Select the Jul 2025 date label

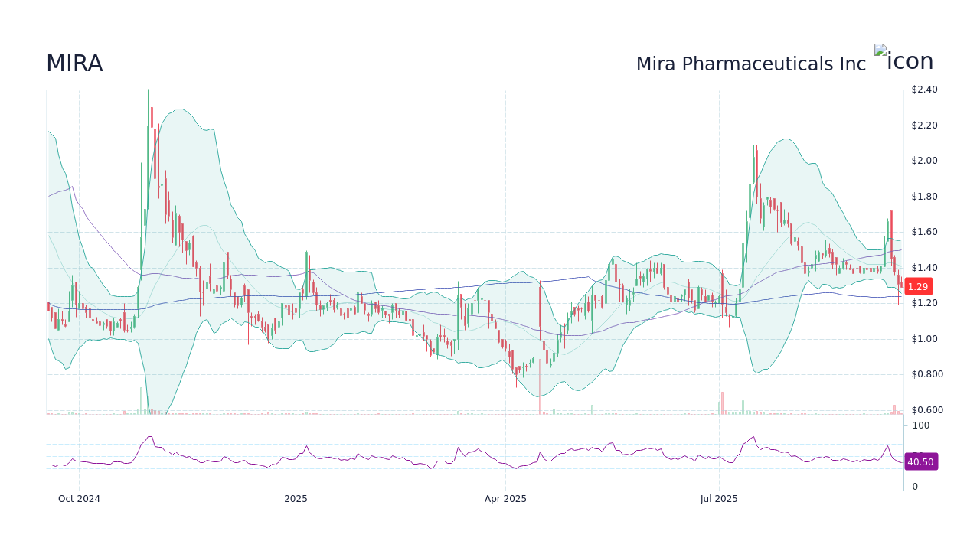718,498
